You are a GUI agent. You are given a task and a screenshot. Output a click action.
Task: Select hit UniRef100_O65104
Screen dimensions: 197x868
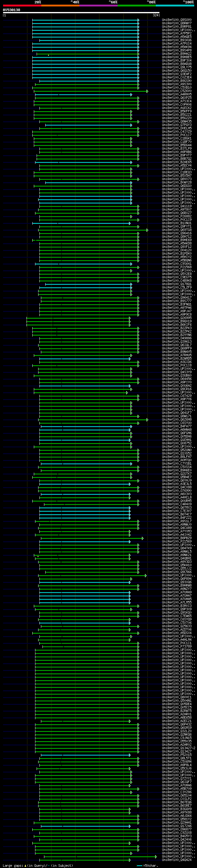[177, 796]
